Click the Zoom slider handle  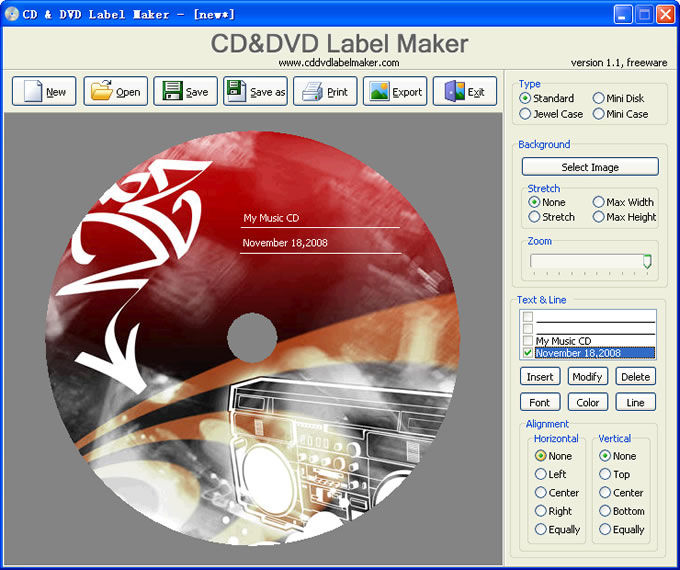[x=647, y=261]
